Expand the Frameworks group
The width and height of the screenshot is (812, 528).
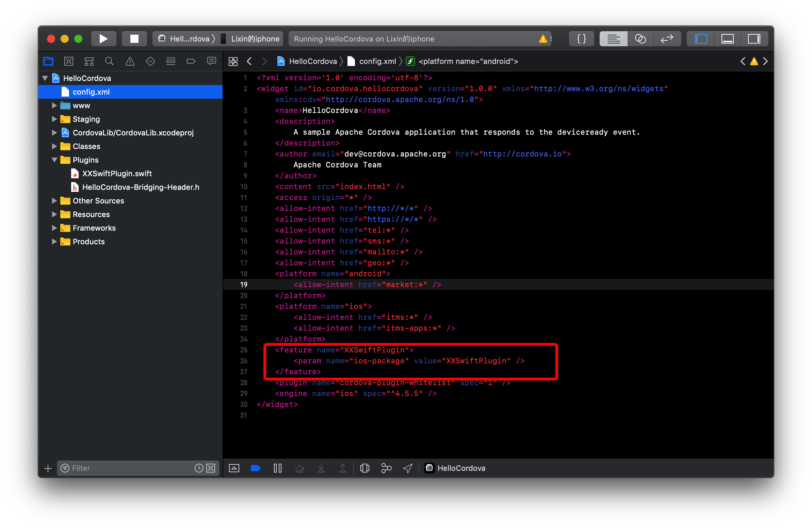point(54,228)
